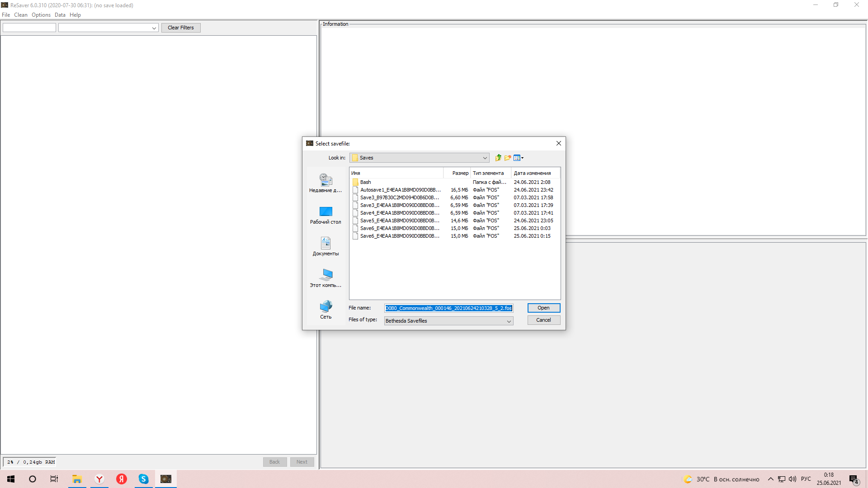Open the Недавние recent places shortcut
The height and width of the screenshot is (488, 868).
(x=325, y=183)
